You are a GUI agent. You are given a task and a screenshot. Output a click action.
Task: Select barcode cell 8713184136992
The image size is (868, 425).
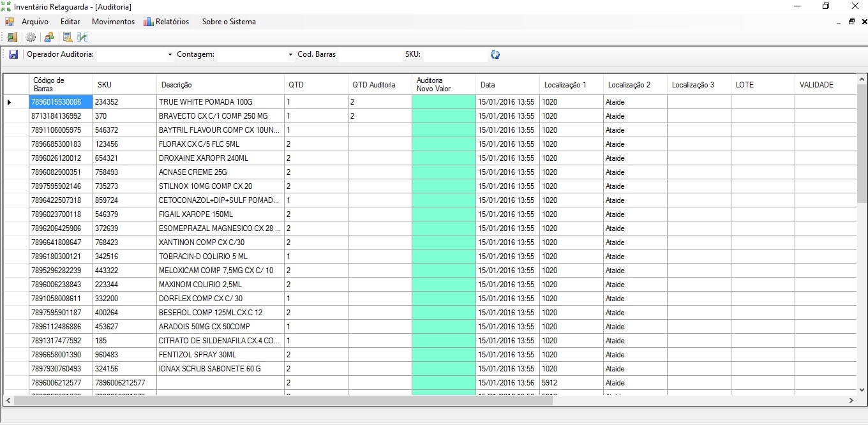(61, 116)
